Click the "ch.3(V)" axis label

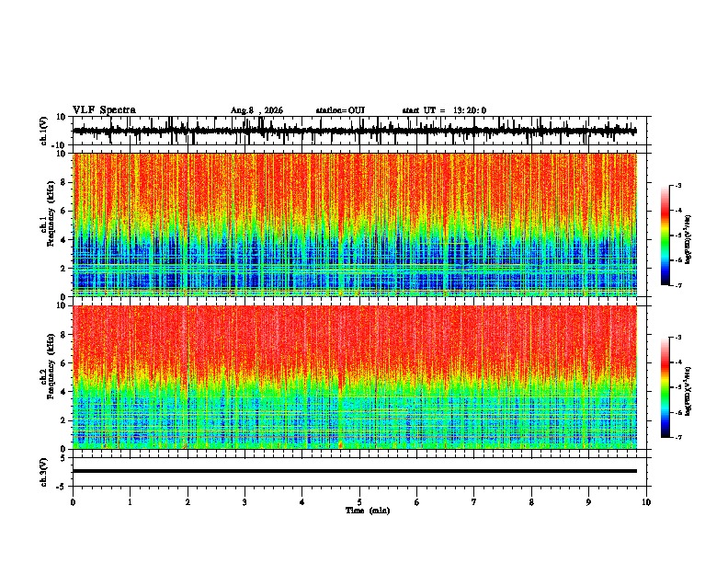pyautogui.click(x=43, y=472)
